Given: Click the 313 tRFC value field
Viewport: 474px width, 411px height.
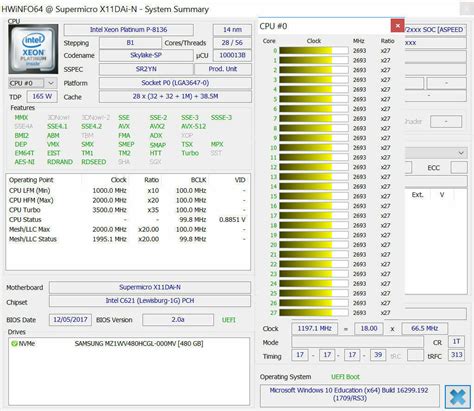Looking at the screenshot, I should click(x=456, y=355).
